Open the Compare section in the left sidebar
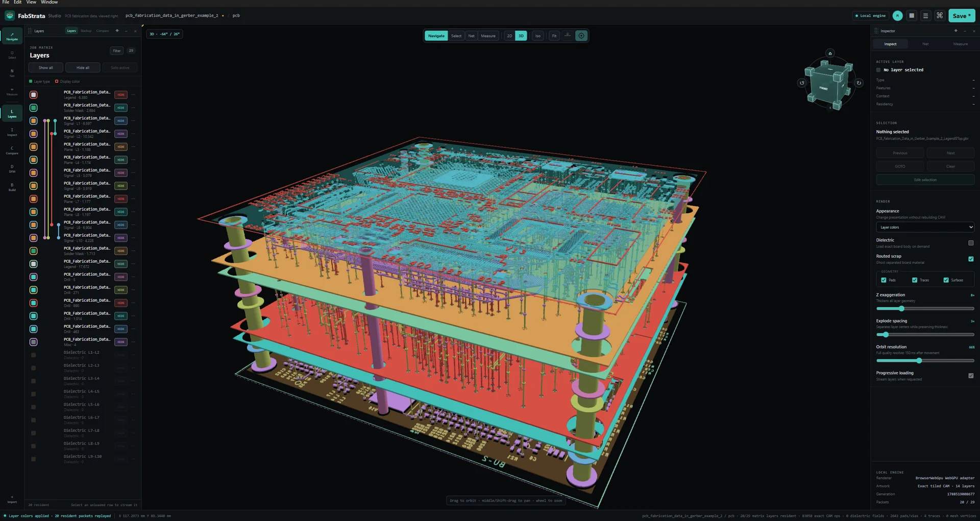The image size is (980, 521). (12, 151)
